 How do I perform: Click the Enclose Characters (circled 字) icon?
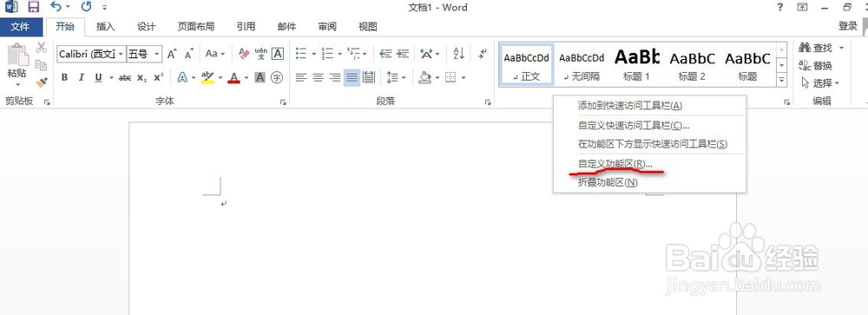pos(277,77)
